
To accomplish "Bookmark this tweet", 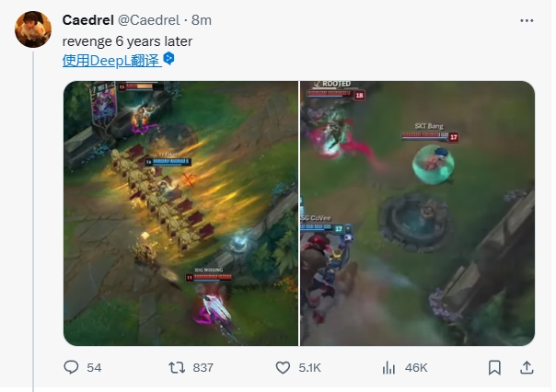I will tap(494, 367).
